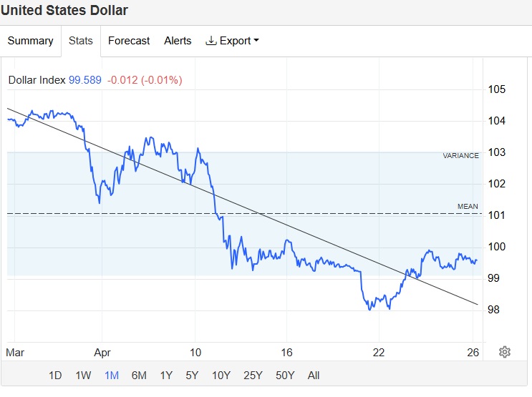The width and height of the screenshot is (532, 397).
Task: Switch chart to 6M range
Action: [x=140, y=375]
